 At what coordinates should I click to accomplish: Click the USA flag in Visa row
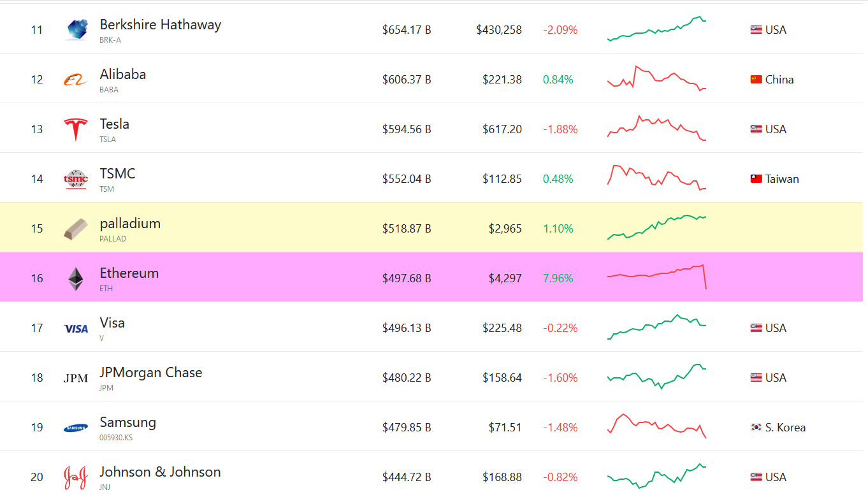click(756, 328)
